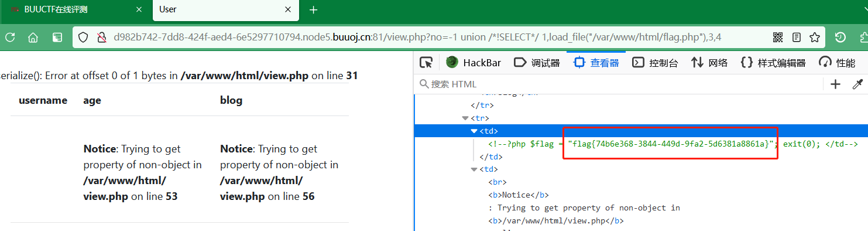Open the QR code generator icon
Viewport: 868px width, 231px height.
(778, 38)
